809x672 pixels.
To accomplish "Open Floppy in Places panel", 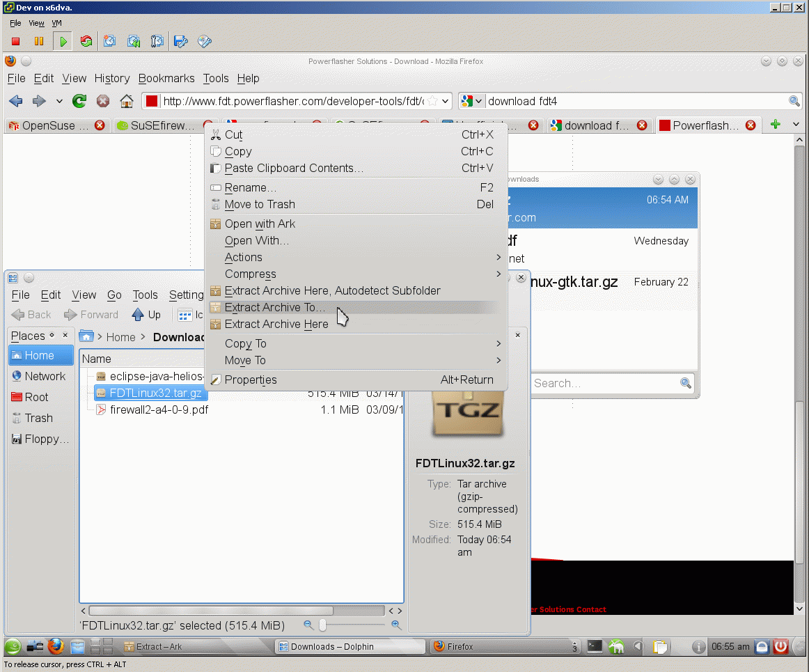I will (41, 439).
